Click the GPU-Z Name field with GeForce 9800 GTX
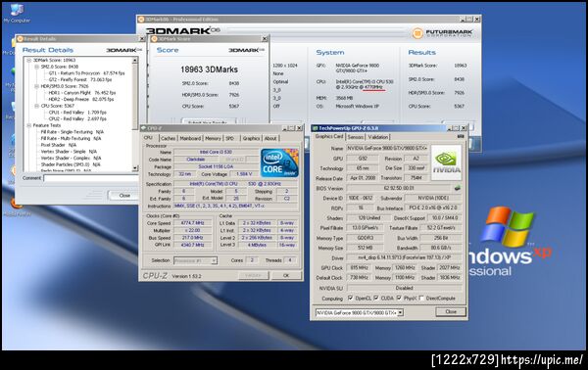 tap(387, 149)
